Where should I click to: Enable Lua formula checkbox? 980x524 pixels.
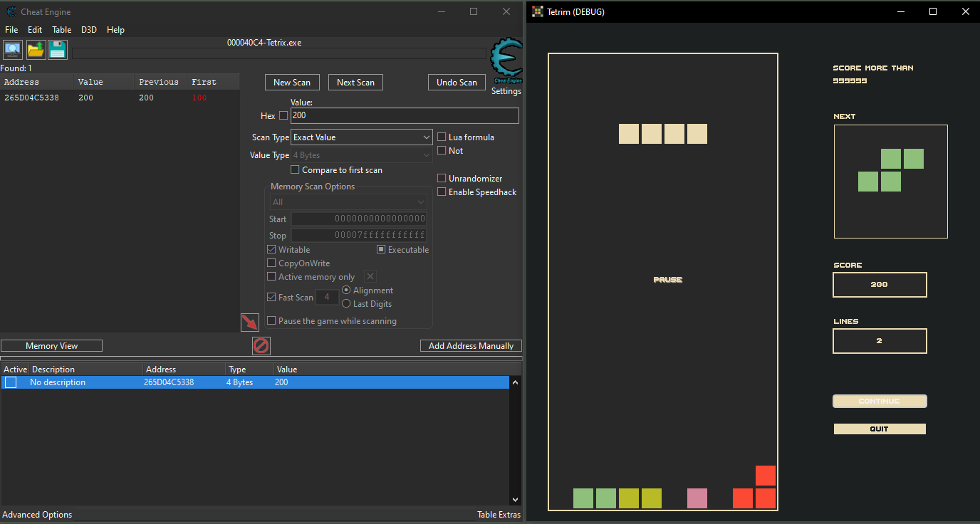click(442, 137)
